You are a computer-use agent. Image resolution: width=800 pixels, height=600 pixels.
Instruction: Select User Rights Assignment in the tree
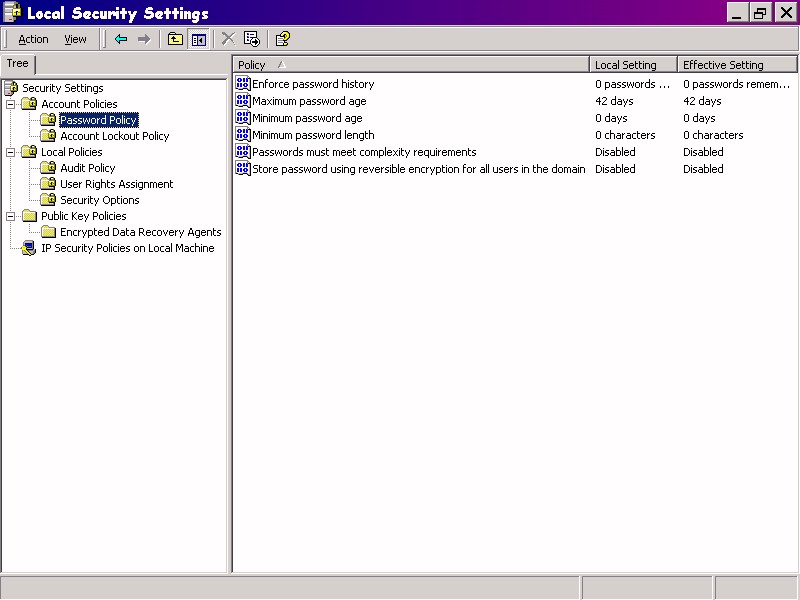116,184
